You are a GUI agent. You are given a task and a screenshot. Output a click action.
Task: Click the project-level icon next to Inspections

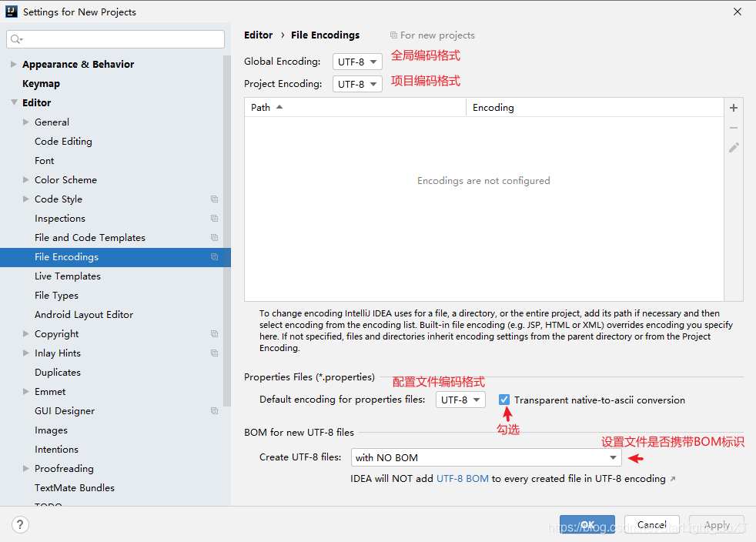[215, 219]
